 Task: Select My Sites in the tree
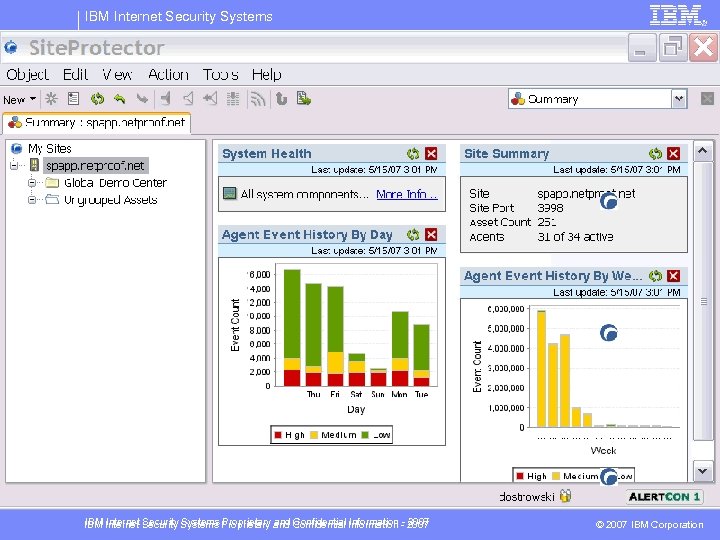(x=50, y=148)
